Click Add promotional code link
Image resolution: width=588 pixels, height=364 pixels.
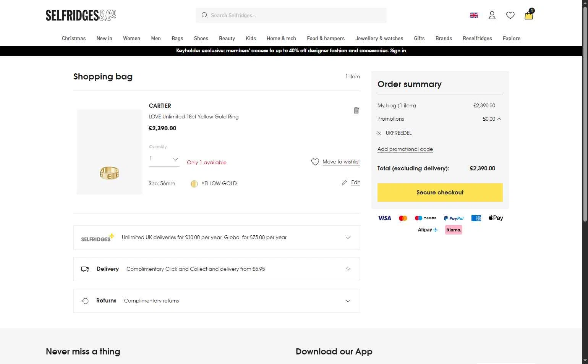tap(405, 149)
